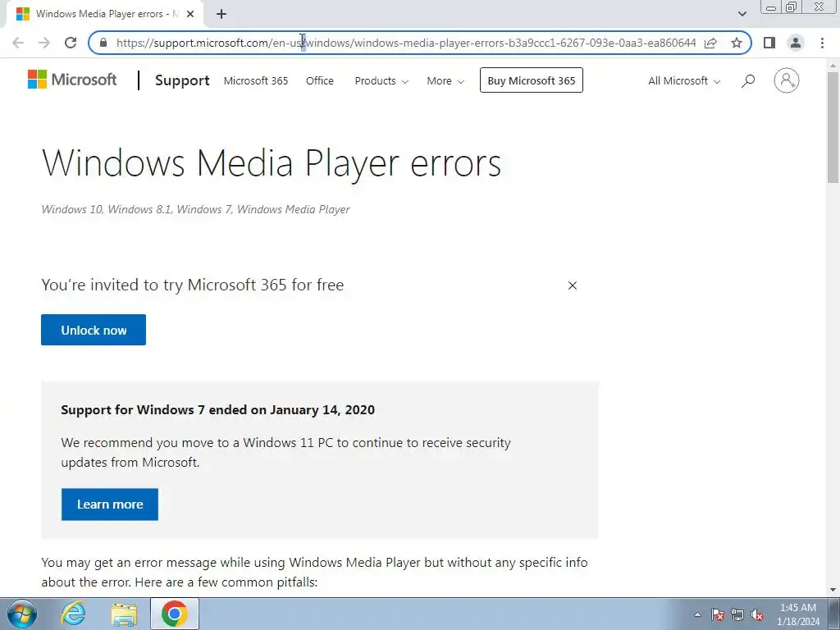Click scrollbar down arrow
The image size is (840, 630).
coord(833,590)
